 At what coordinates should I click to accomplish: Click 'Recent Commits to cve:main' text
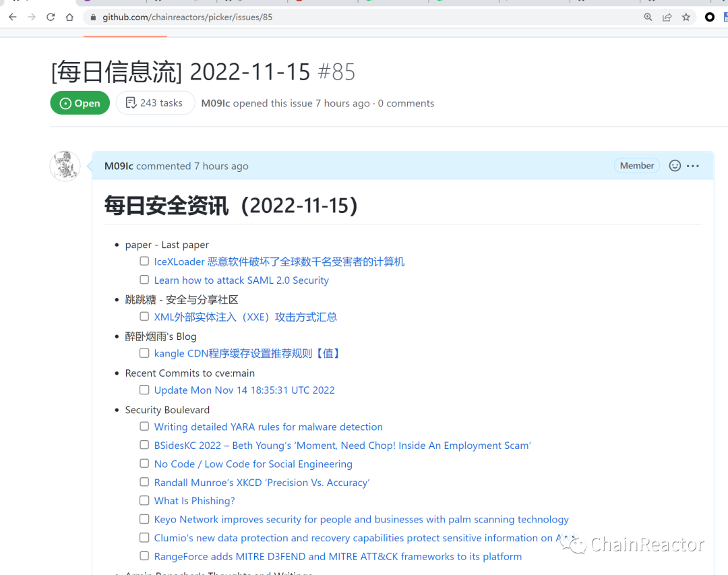coord(190,373)
